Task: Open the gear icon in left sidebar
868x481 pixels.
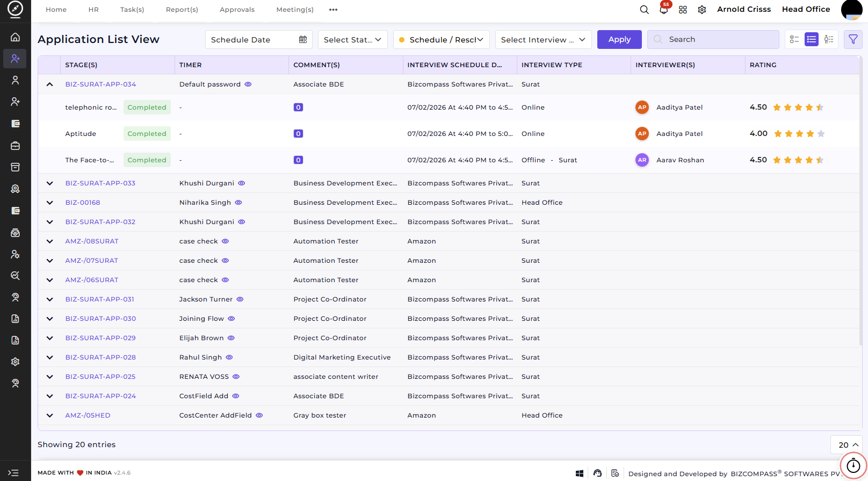Action: tap(15, 362)
